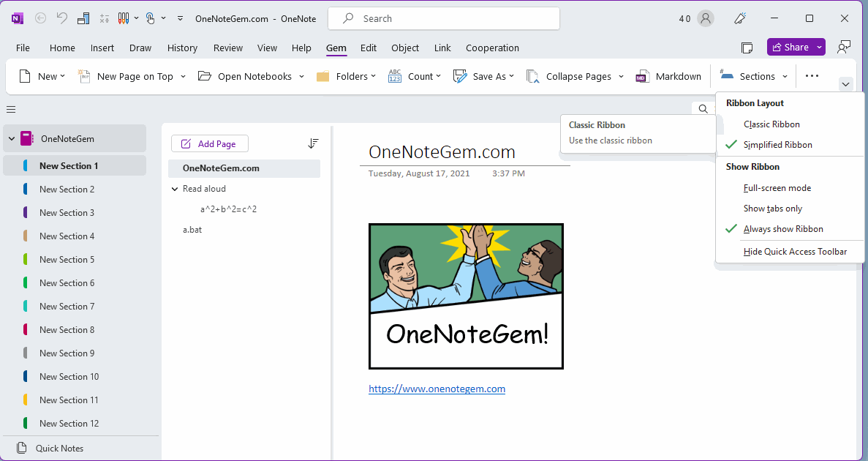Image resolution: width=868 pixels, height=461 pixels.
Task: Click the Ribbon Display Options chevron
Action: click(x=845, y=84)
